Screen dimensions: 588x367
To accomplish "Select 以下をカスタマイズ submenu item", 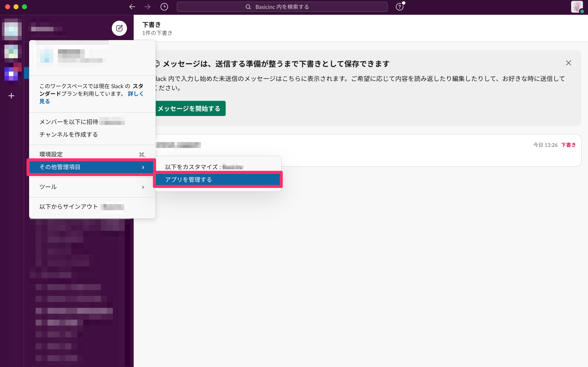I will click(218, 167).
